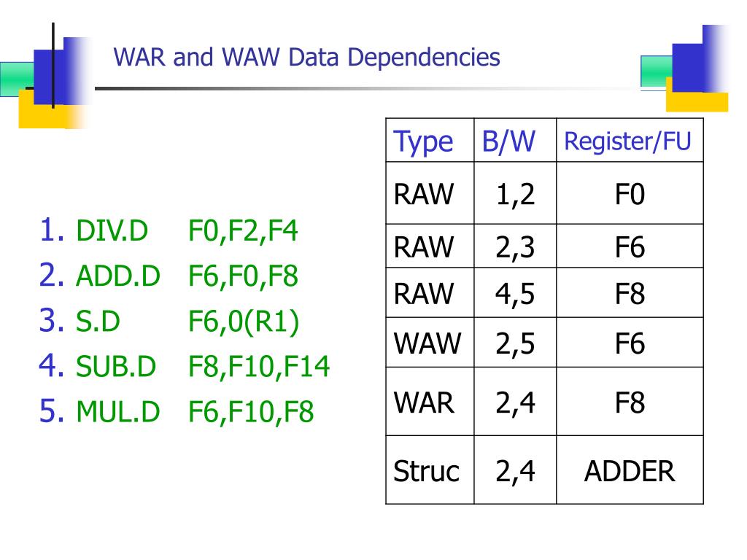Click the operands "F0,F2,F4"

[243, 231]
